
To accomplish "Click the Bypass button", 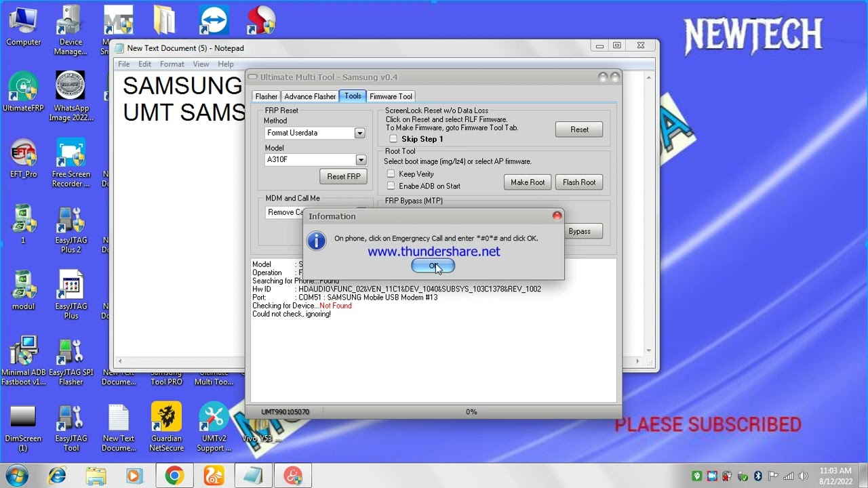I will pos(579,231).
